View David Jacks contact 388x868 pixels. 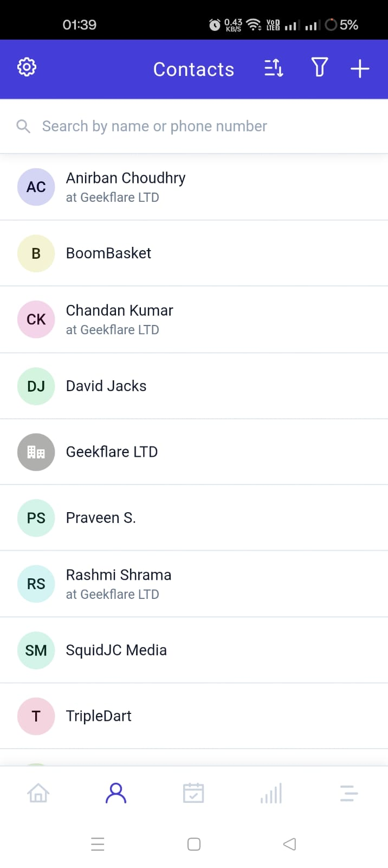click(194, 386)
